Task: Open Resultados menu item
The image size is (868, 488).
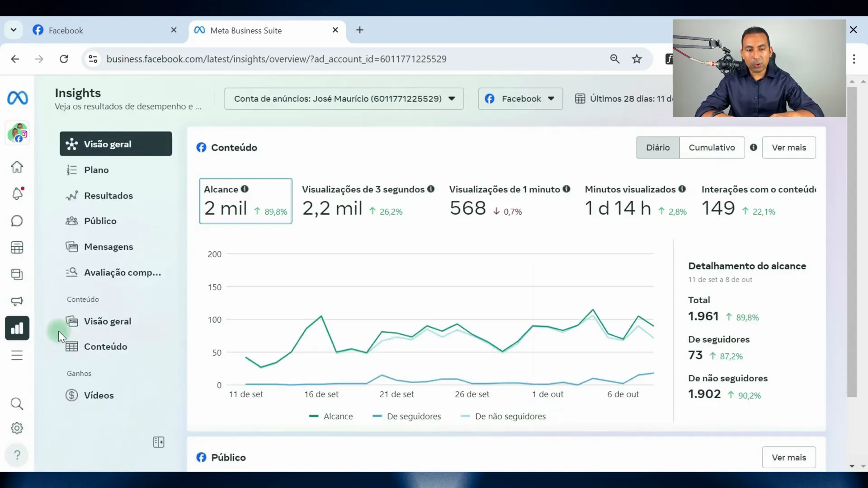Action: pos(116,196)
